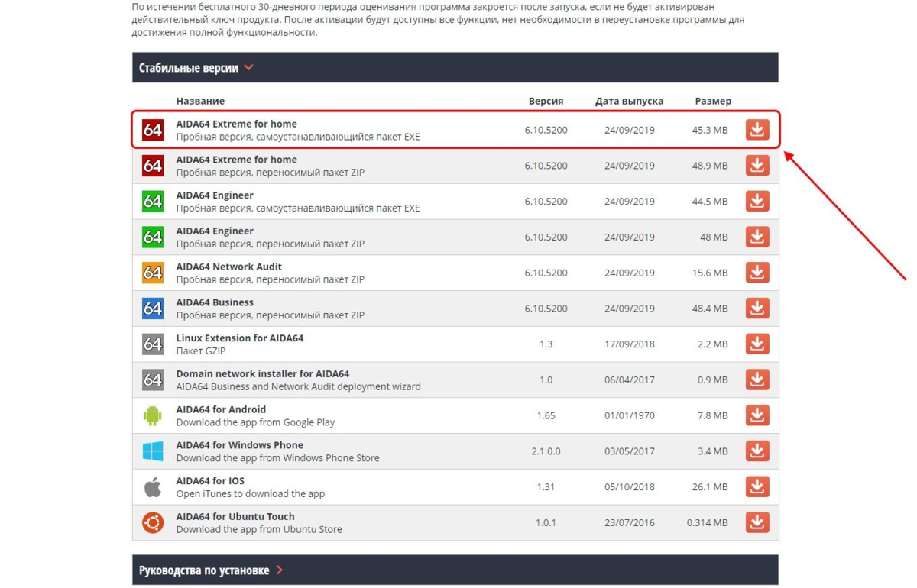Viewport: 917px width, 588px height.
Task: Select version number 1.0.1
Action: point(546,522)
